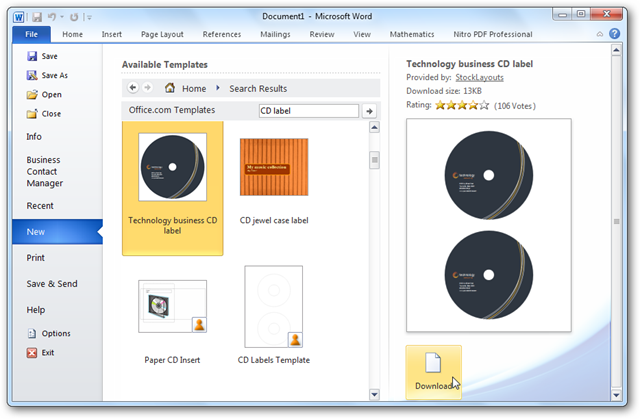
Task: Click Open in the Backstage menu
Action: (44, 95)
